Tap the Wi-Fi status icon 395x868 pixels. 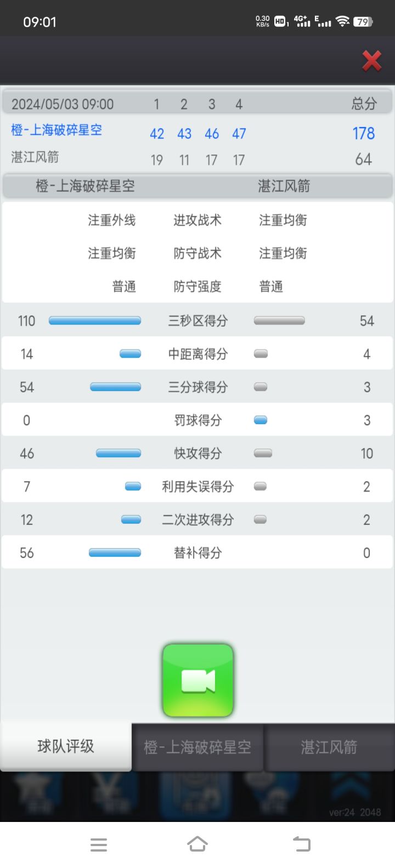[x=343, y=21]
